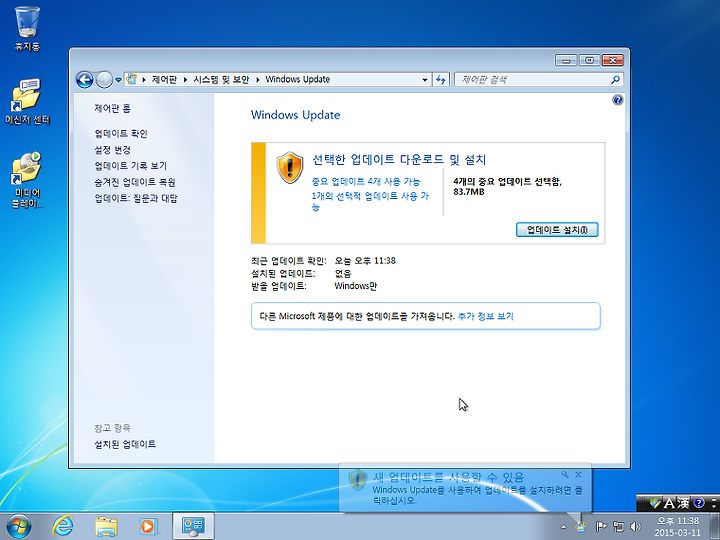
Task: Go back with the blue back arrow
Action: point(84,79)
